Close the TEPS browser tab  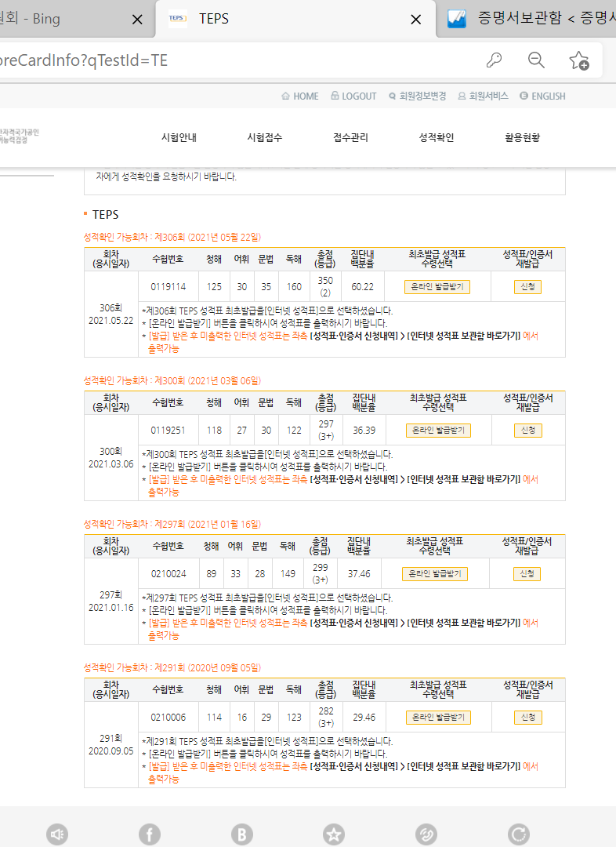(416, 19)
